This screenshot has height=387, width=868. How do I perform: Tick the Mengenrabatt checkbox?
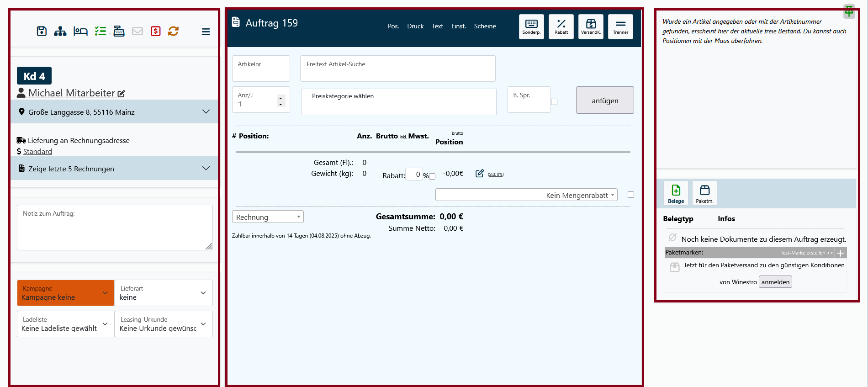point(631,195)
